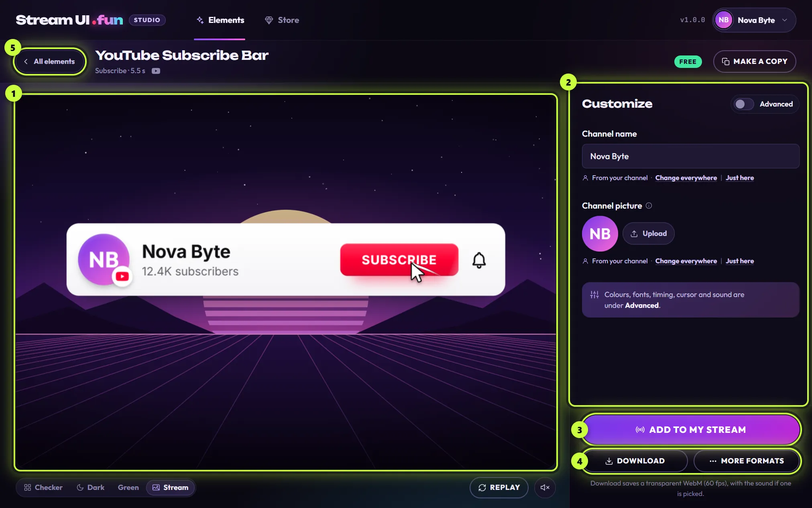The image size is (812, 508).
Task: Click the NB avatar in the header
Action: (x=723, y=20)
